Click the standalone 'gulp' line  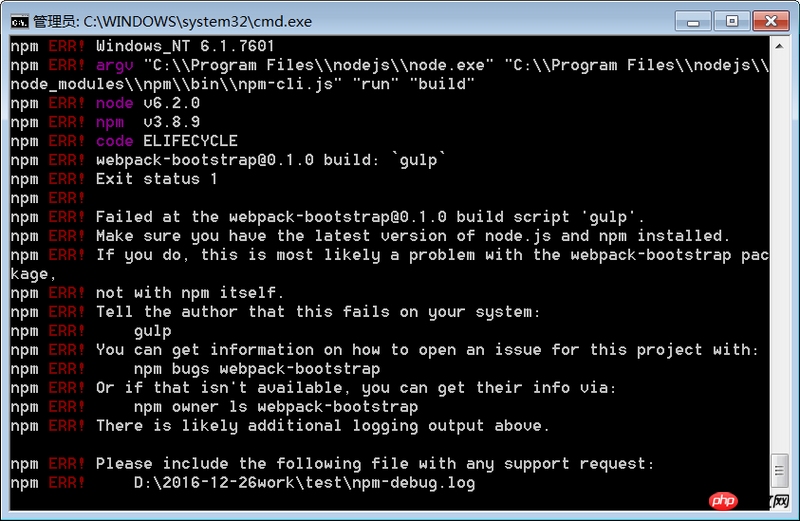coord(153,331)
